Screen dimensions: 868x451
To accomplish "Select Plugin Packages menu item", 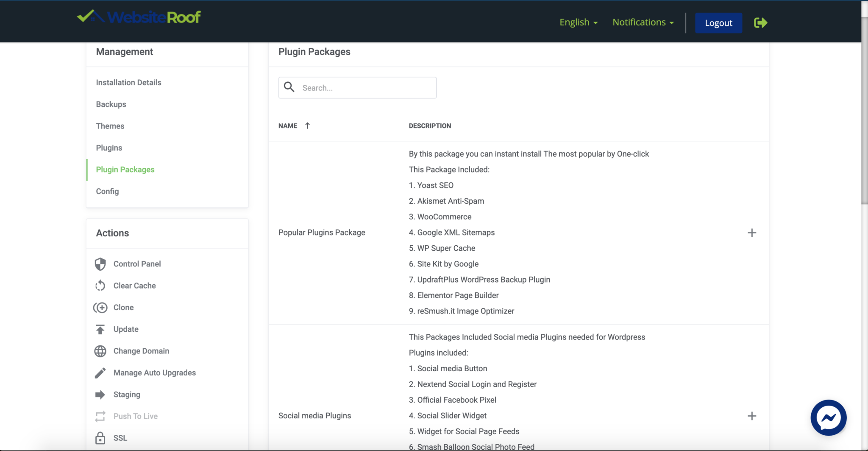I will (x=125, y=170).
